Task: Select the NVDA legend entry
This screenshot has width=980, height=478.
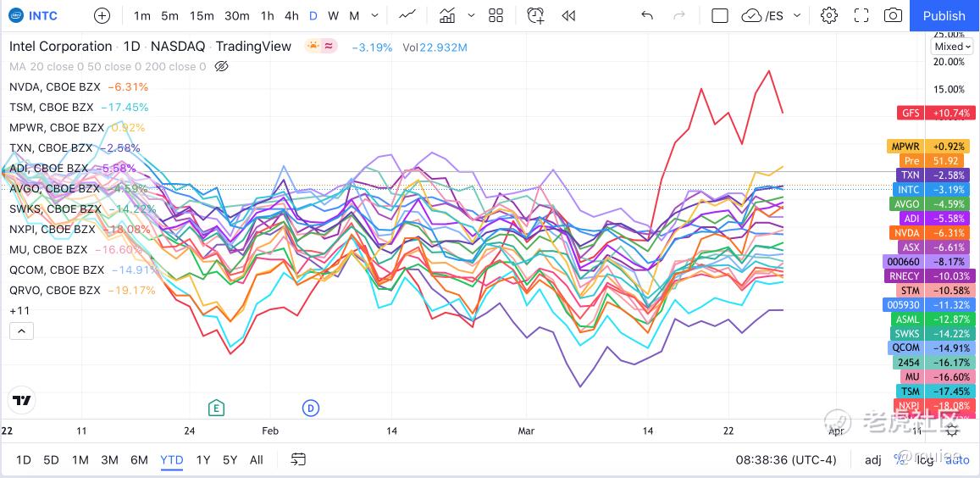Action: (79, 87)
